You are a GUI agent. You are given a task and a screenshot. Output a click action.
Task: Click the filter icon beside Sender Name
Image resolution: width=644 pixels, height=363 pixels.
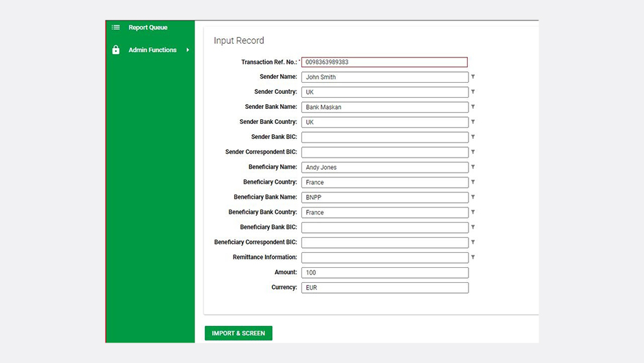click(x=473, y=77)
